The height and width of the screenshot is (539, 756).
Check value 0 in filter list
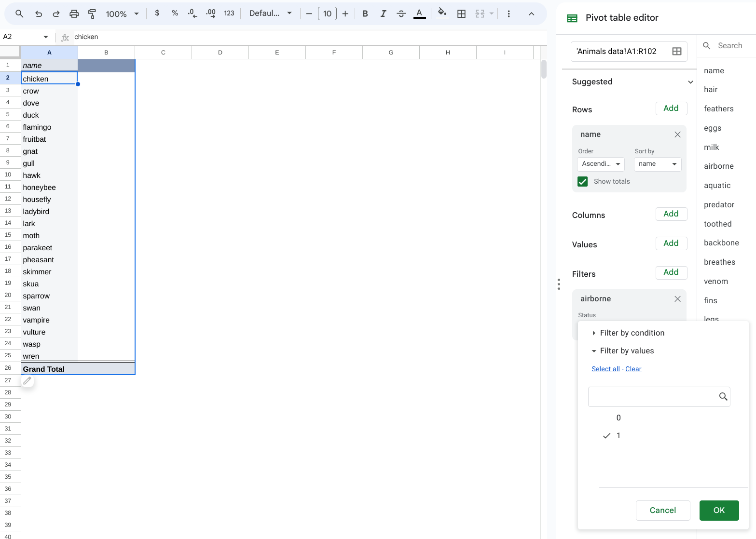click(618, 418)
